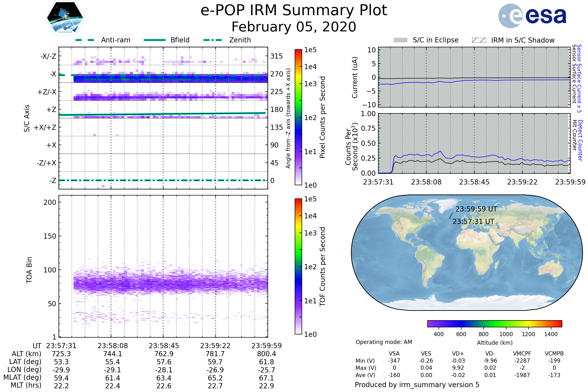Click the ESA logo
This screenshot has height=392, width=588.
(x=532, y=16)
